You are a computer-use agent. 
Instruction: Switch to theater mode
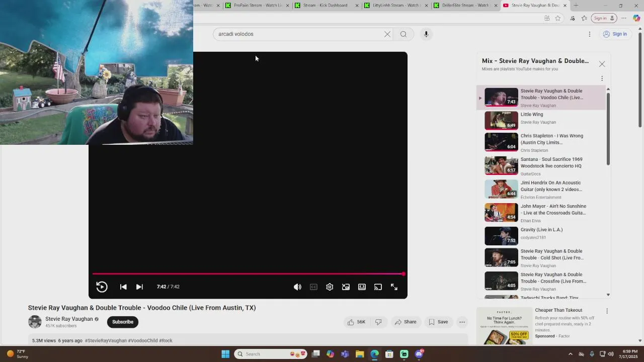click(362, 287)
